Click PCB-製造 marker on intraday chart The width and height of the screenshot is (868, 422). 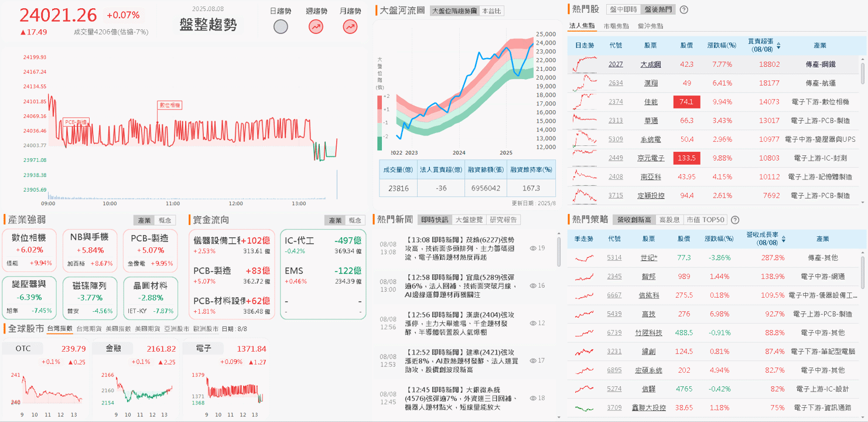(76, 122)
